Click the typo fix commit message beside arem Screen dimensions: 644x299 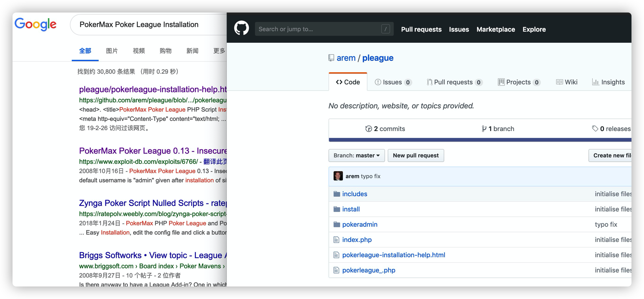pyautogui.click(x=371, y=176)
